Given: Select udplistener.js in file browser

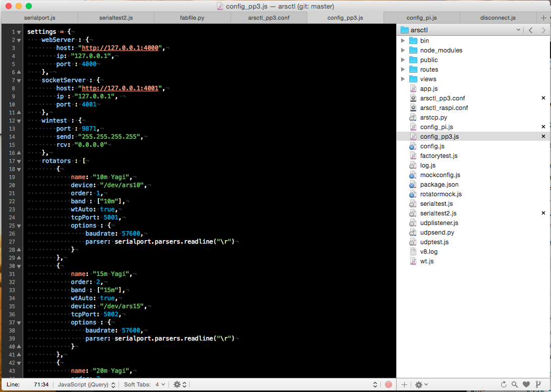Looking at the screenshot, I should (439, 222).
